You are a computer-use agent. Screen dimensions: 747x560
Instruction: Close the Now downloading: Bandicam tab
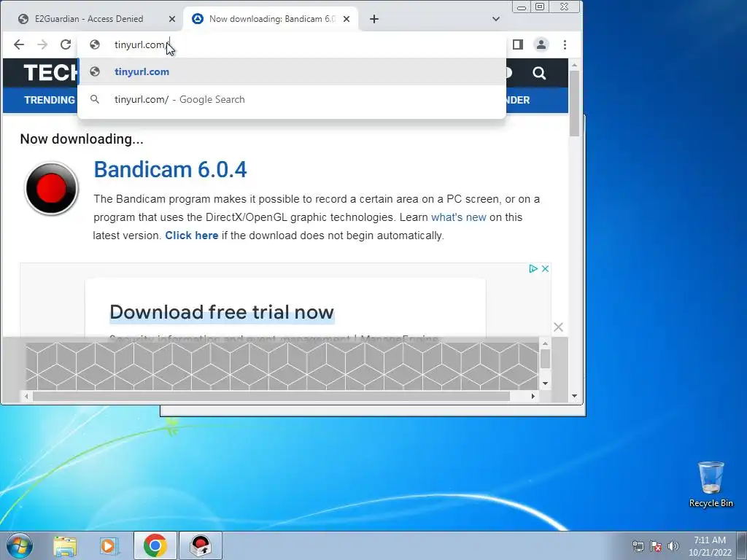347,19
